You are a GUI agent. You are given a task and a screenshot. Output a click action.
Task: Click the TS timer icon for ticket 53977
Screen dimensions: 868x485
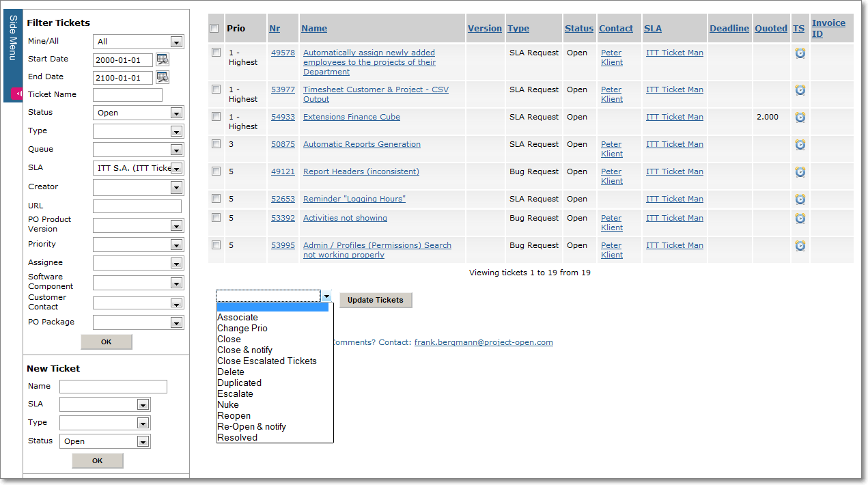coord(800,89)
